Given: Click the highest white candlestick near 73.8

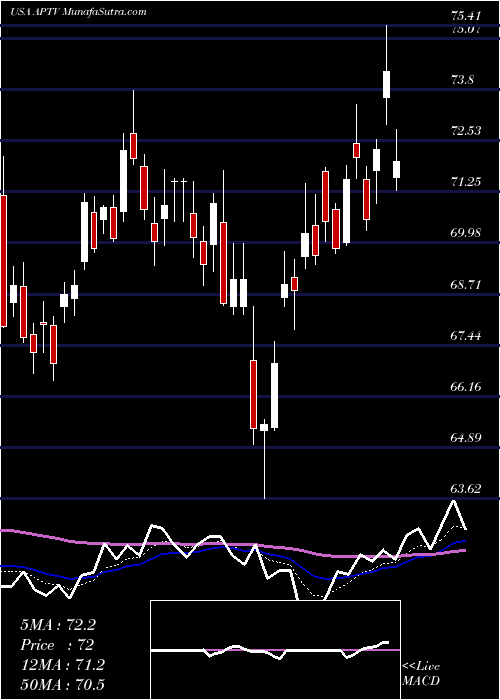Looking at the screenshot, I should coord(387,84).
